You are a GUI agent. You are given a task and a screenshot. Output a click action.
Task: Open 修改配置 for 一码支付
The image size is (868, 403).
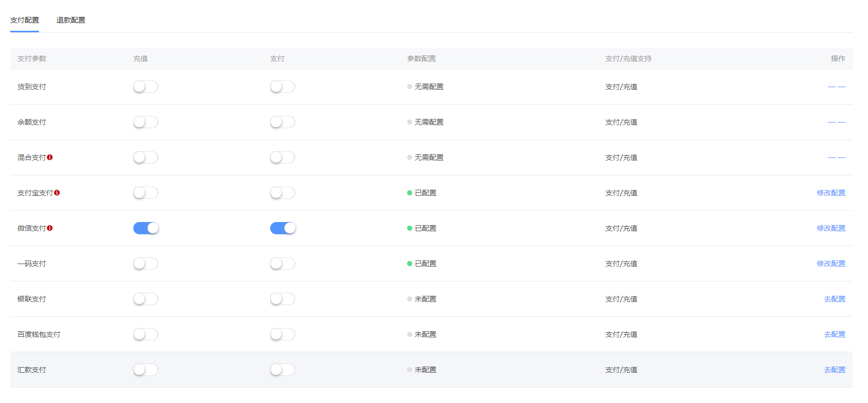831,264
